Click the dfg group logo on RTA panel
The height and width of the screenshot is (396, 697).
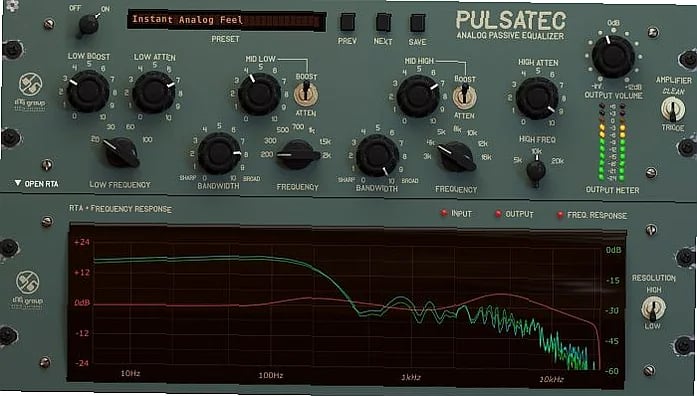click(x=28, y=289)
